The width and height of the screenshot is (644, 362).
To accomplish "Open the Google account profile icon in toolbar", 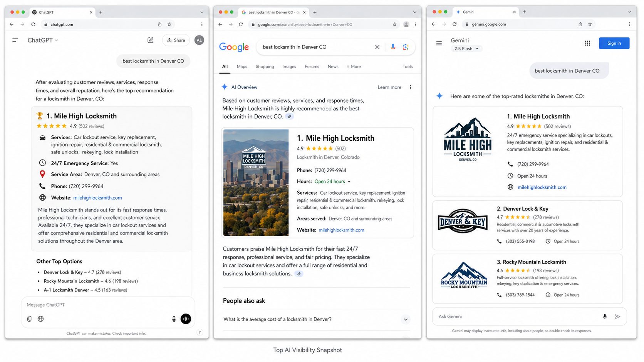I will (x=406, y=24).
